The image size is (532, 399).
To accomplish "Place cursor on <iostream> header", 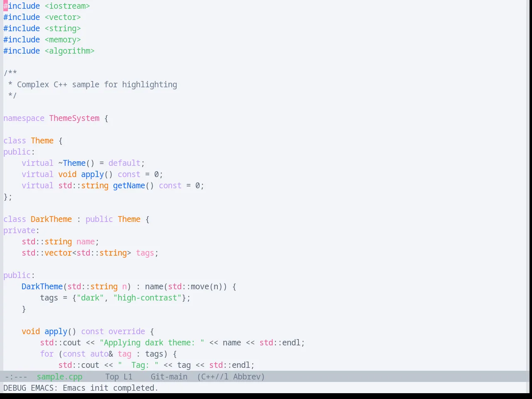I will 67,6.
